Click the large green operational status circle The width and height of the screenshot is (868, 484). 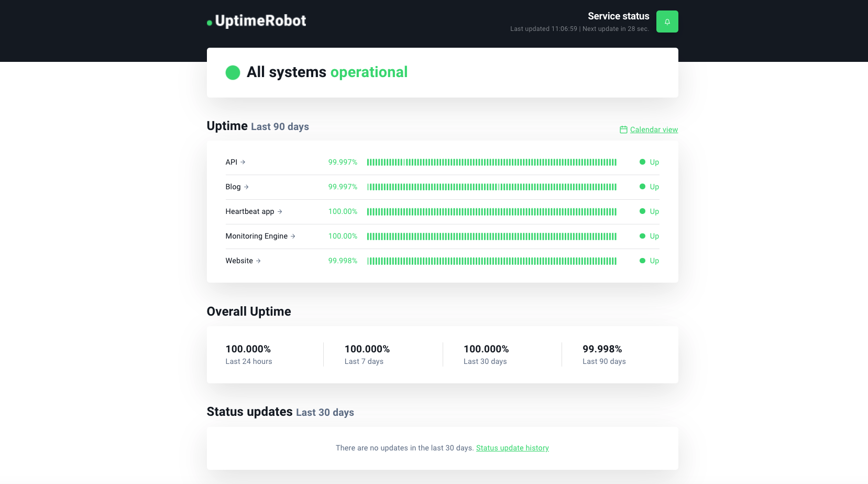pos(233,72)
